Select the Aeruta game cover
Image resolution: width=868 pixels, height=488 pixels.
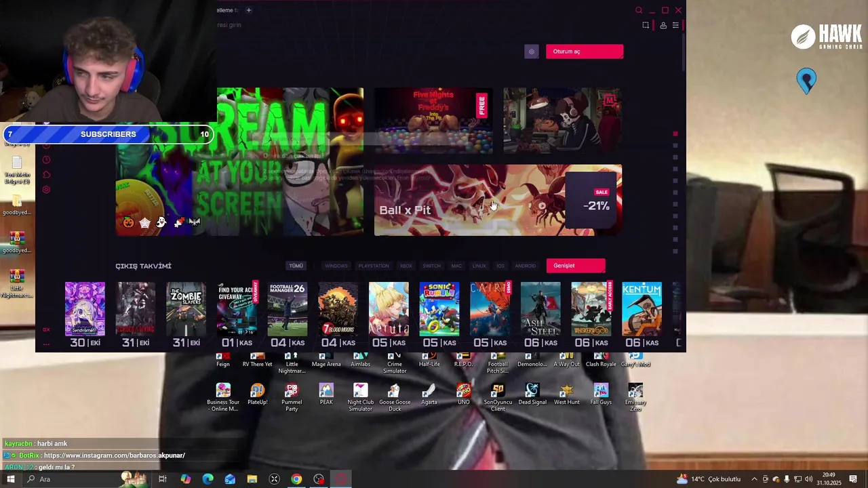click(389, 309)
